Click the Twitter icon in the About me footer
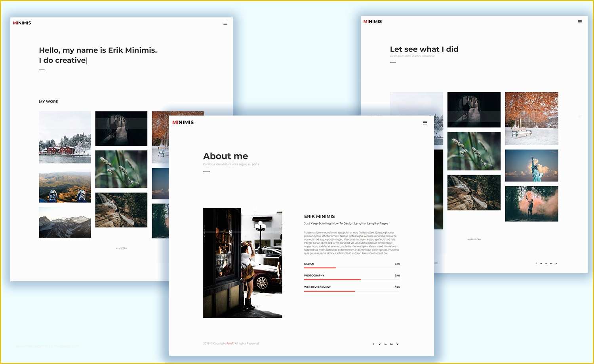Viewport: 594px width, 364px height. [x=379, y=344]
